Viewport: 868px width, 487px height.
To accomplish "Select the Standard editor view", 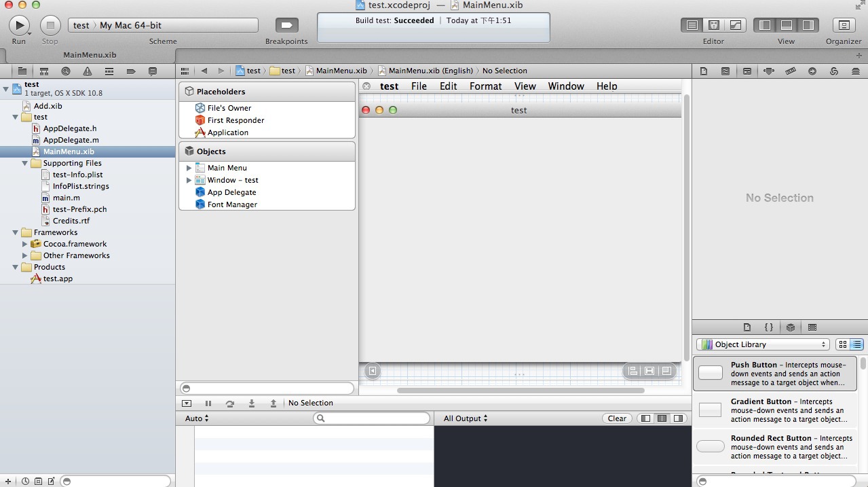I will (692, 25).
